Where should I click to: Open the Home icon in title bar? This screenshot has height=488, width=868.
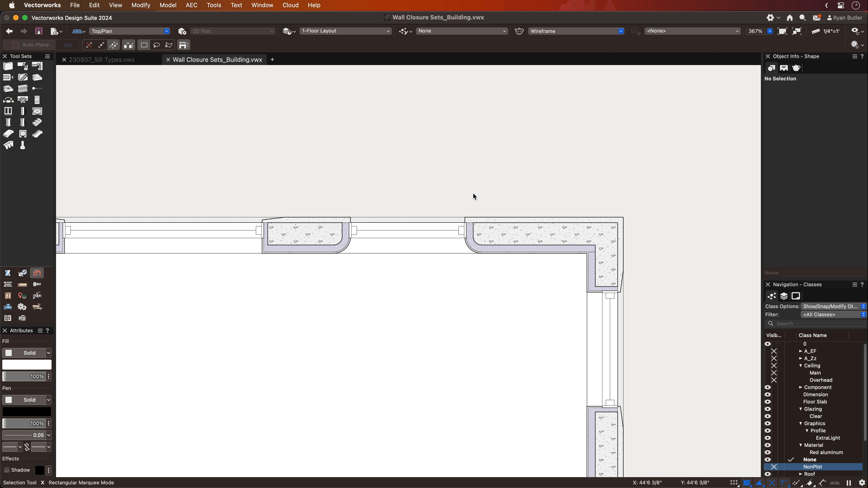[x=790, y=18]
